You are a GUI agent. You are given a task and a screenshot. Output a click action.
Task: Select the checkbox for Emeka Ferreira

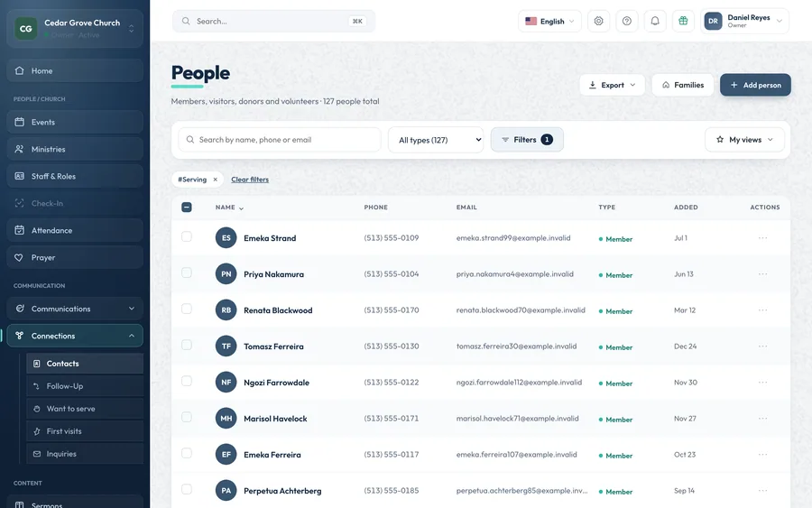tap(187, 453)
